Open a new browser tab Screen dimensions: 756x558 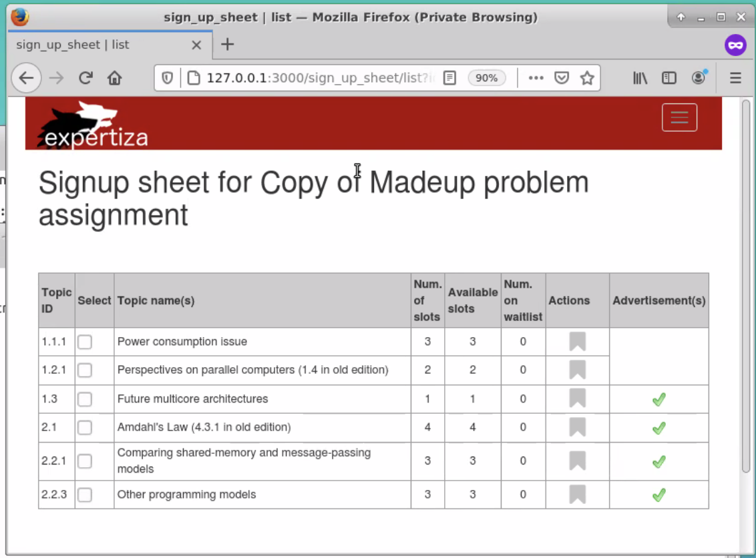(227, 45)
